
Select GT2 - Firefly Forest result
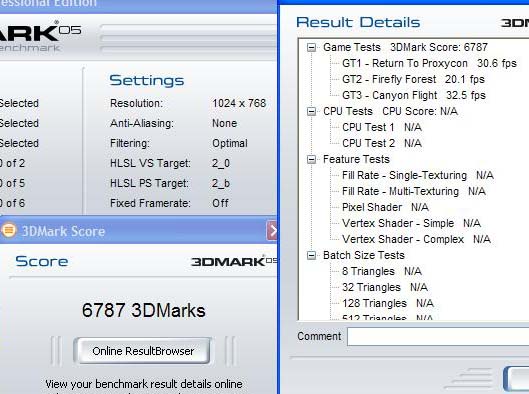413,79
